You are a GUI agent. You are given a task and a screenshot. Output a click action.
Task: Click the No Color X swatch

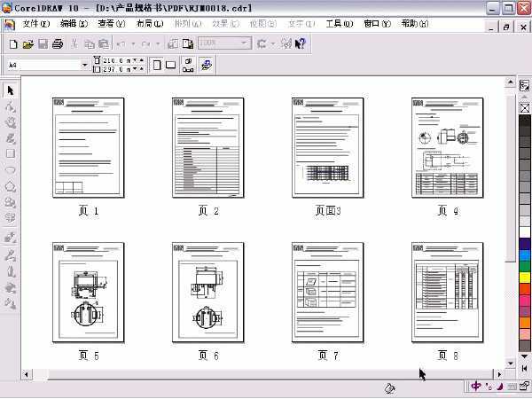pos(525,108)
